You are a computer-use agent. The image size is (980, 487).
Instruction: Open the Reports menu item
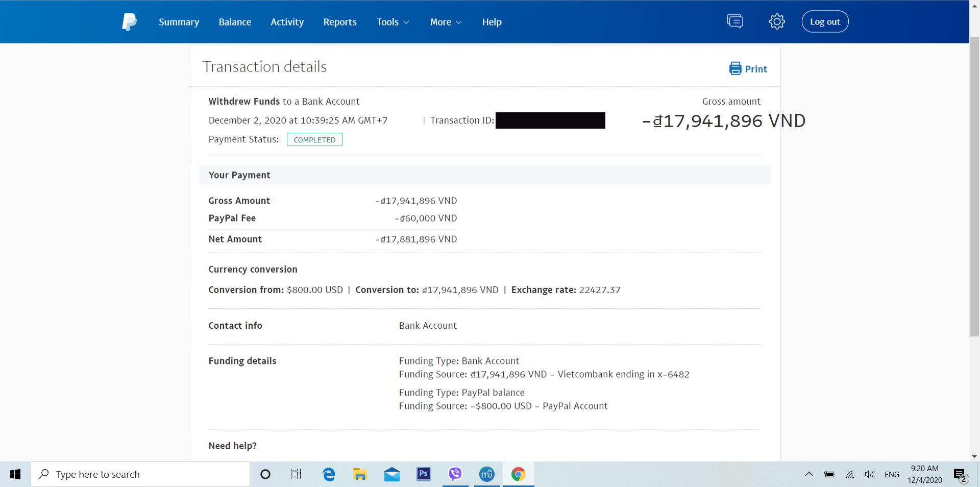(x=340, y=22)
